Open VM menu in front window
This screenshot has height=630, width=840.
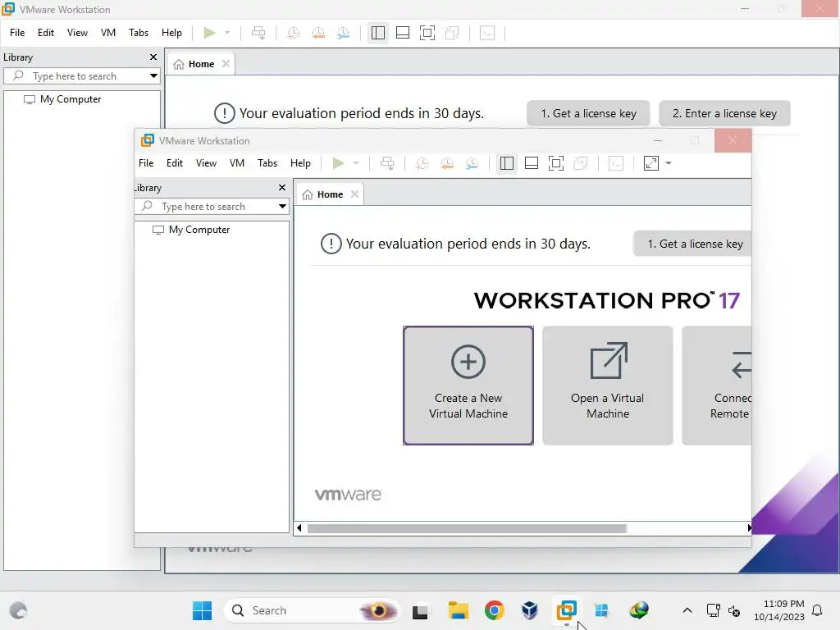tap(237, 163)
